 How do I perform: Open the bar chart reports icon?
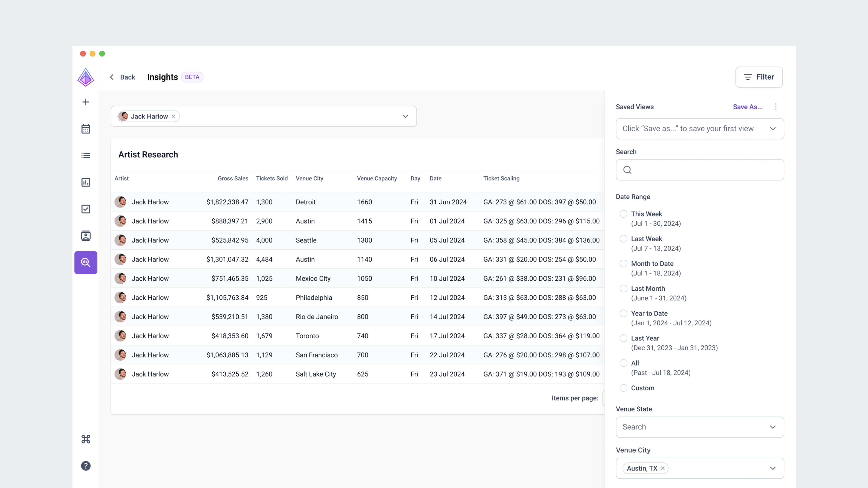[x=86, y=182]
